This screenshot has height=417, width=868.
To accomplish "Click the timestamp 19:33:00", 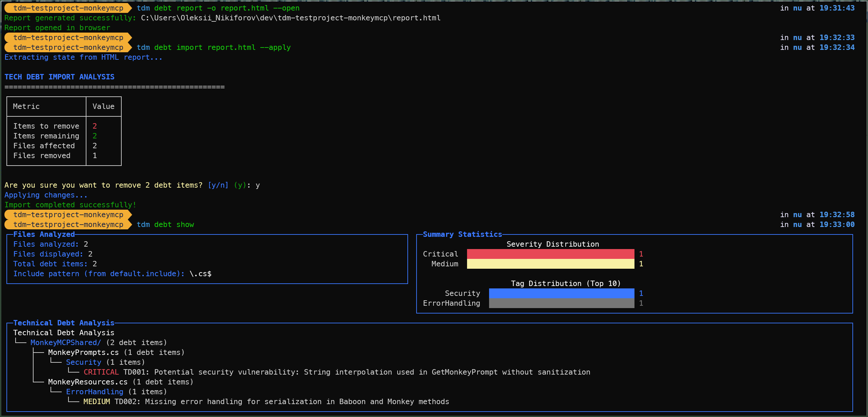I will (x=837, y=225).
